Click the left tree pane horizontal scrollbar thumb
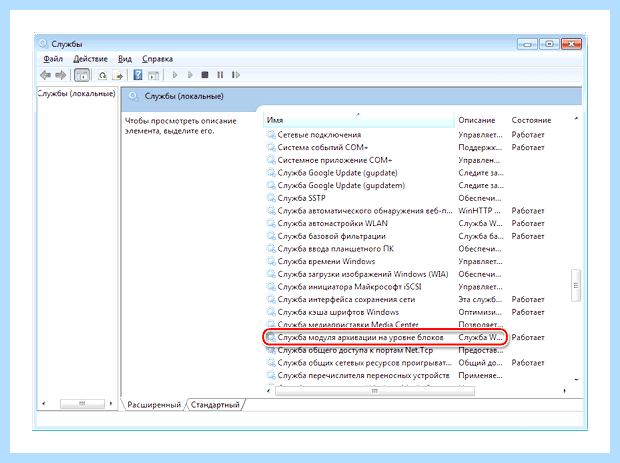This screenshot has width=620, height=463. click(x=82, y=404)
